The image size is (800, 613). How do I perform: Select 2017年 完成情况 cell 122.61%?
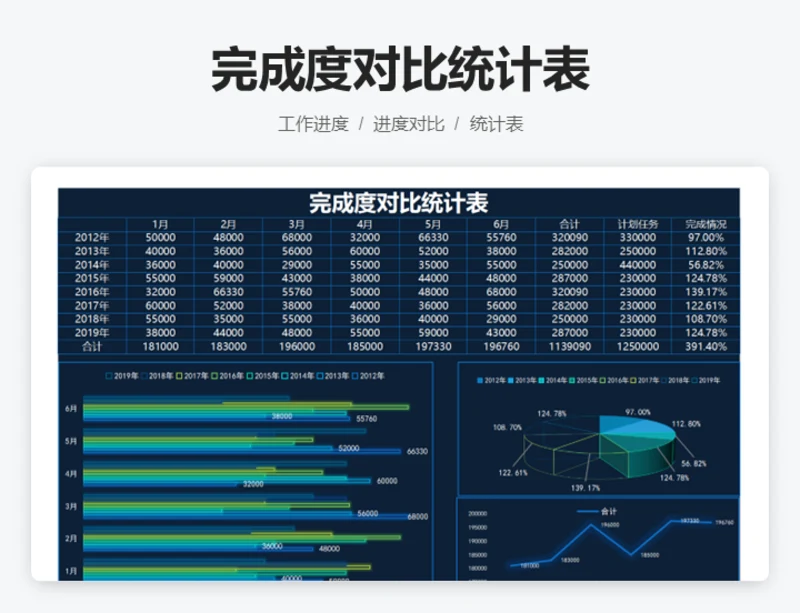706,306
